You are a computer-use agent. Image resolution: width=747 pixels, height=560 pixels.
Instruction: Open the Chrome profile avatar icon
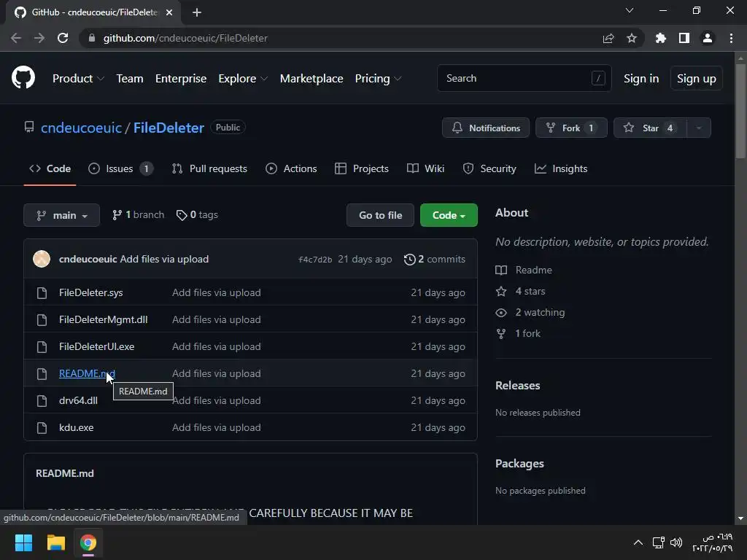(x=708, y=38)
